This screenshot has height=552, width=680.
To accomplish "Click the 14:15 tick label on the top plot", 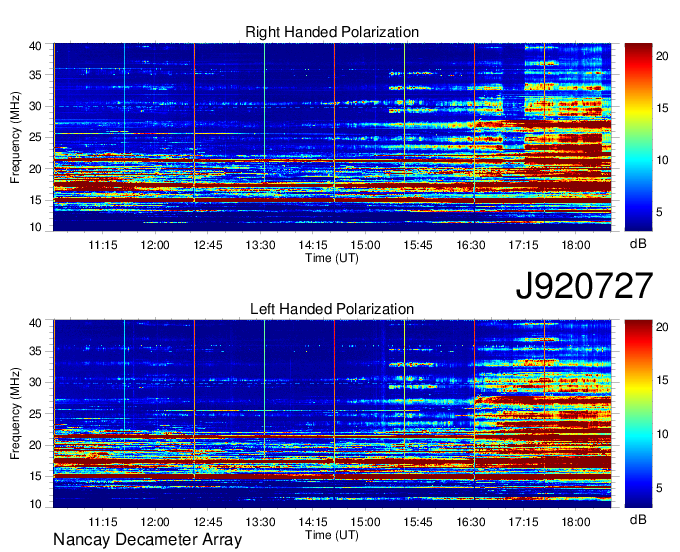I will (x=313, y=245).
